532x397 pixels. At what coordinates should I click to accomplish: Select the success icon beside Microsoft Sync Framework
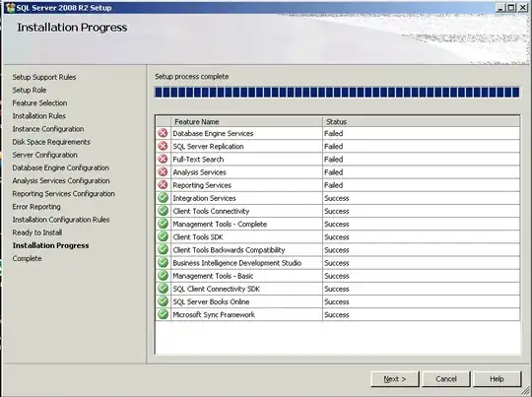click(163, 314)
